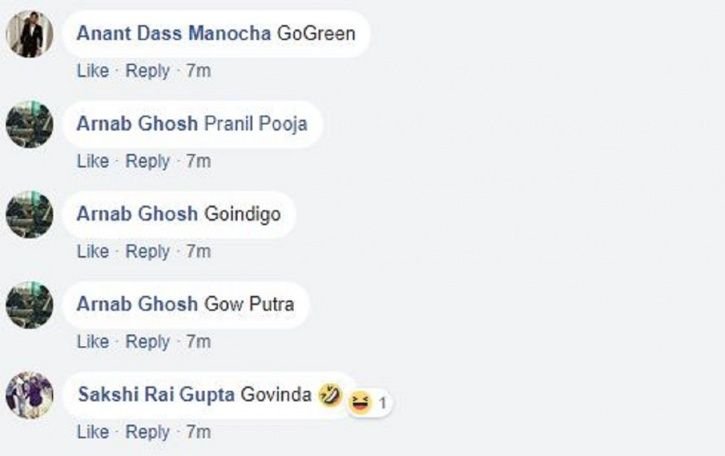Open Anant Dass Manocha's profile picture

[x=30, y=34]
